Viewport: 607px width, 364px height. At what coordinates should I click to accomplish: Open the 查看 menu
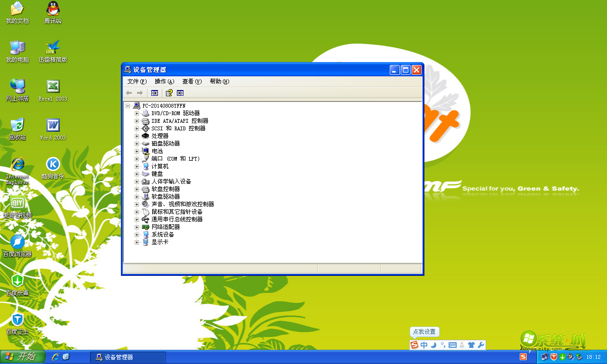point(191,81)
